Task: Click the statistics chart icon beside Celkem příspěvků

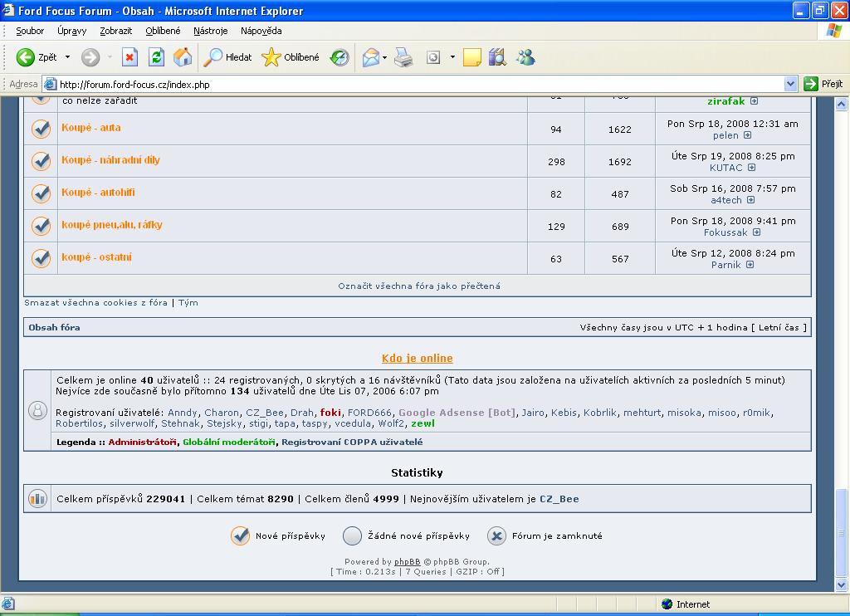Action: click(37, 499)
